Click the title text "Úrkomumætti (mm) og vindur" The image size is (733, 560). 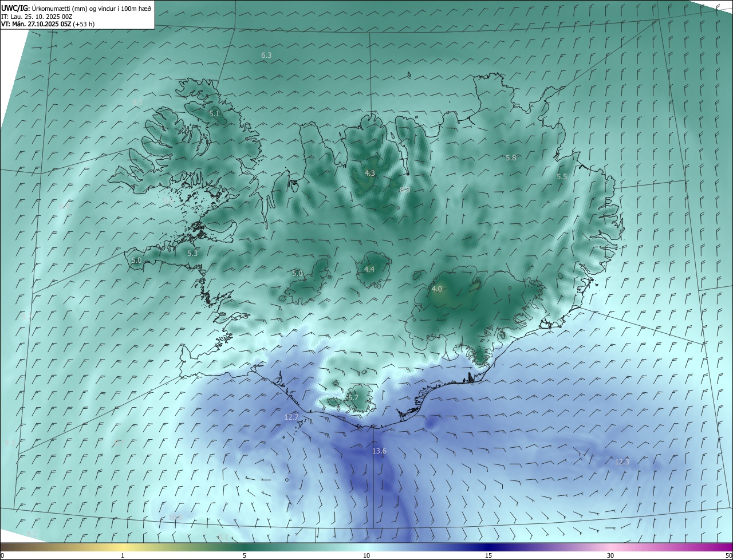73,8
